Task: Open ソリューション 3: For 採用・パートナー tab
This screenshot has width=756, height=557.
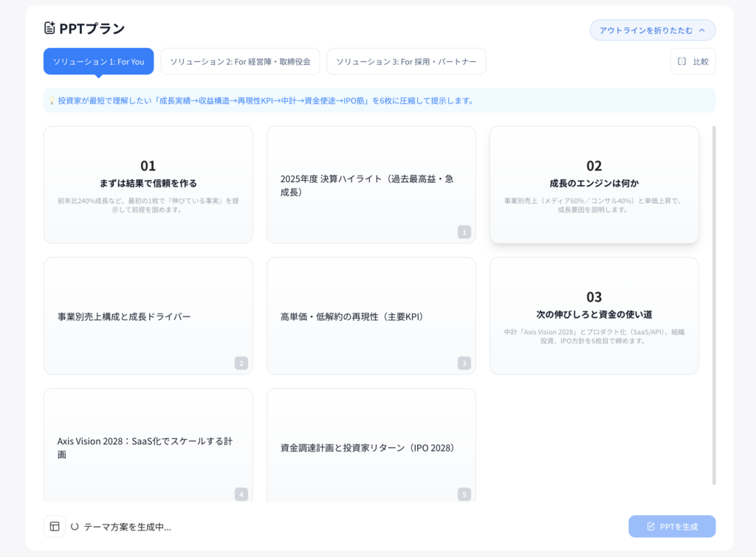Action: (406, 61)
